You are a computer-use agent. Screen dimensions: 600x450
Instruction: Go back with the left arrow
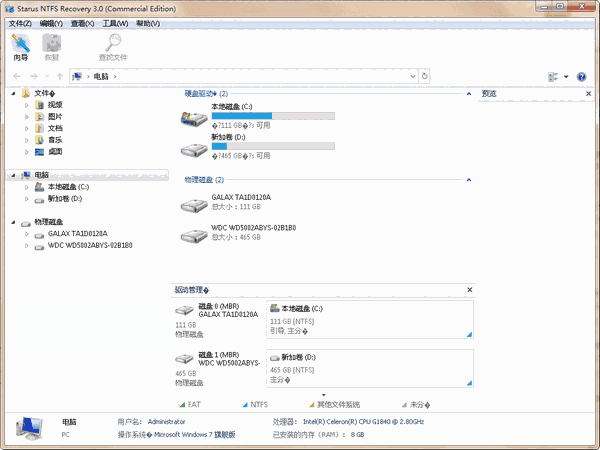point(17,77)
